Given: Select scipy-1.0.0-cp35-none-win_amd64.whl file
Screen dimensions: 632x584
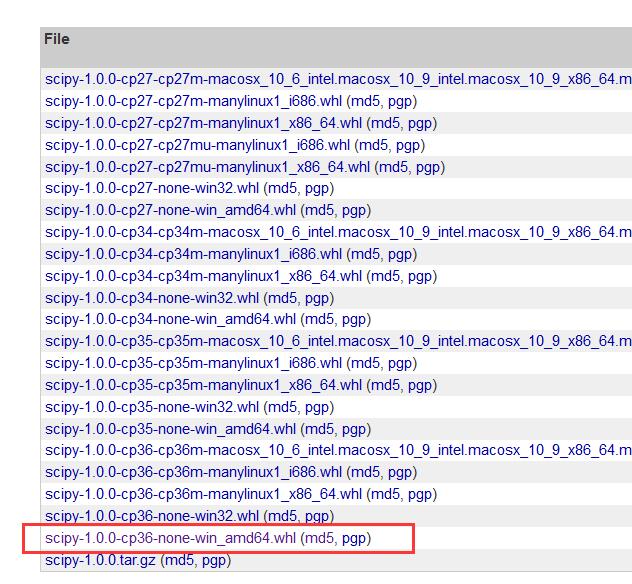Looking at the screenshot, I should click(170, 429).
